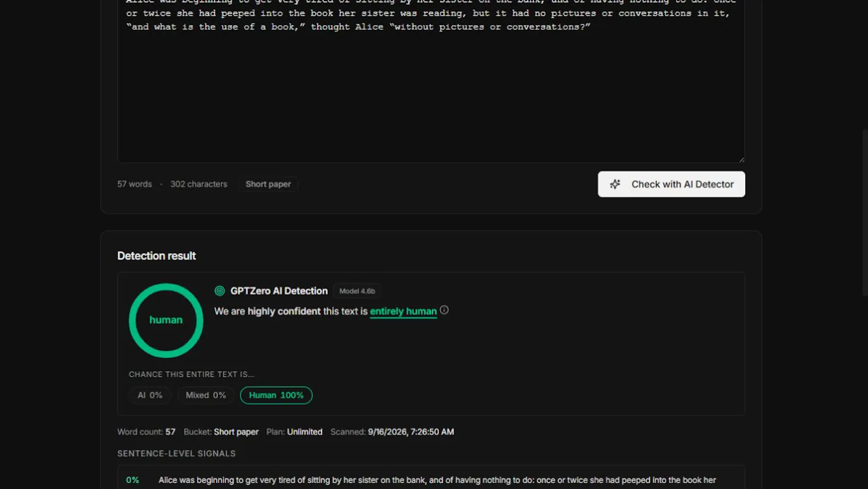Click the text area resize handle corner
Image resolution: width=868 pixels, height=489 pixels.
(x=741, y=159)
